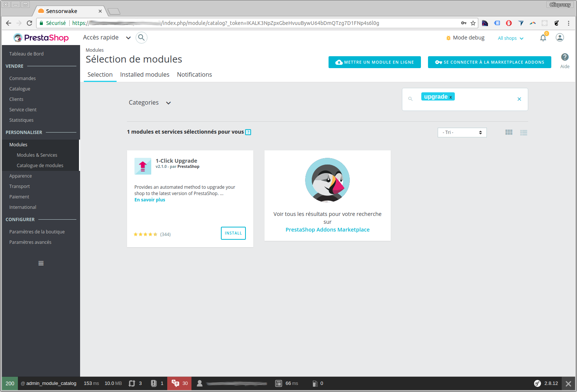Image resolution: width=577 pixels, height=392 pixels.
Task: Open Catalogue in the sidebar
Action: pos(20,89)
